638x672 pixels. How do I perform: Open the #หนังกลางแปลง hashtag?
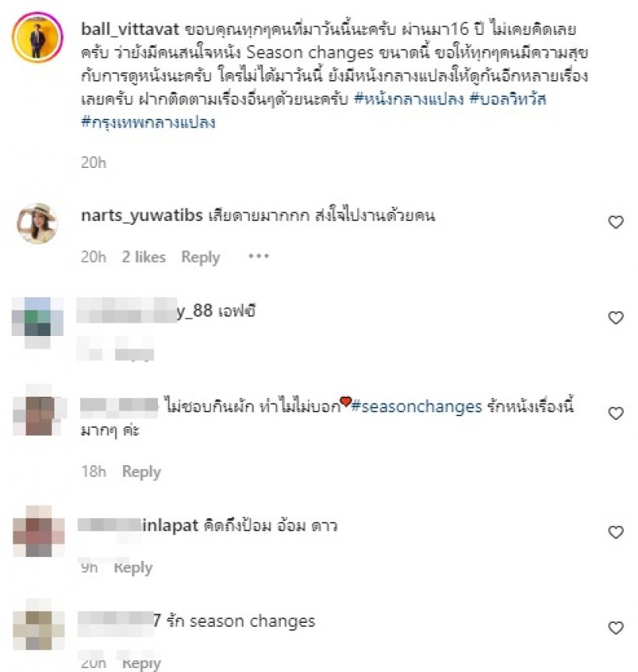coord(409,99)
